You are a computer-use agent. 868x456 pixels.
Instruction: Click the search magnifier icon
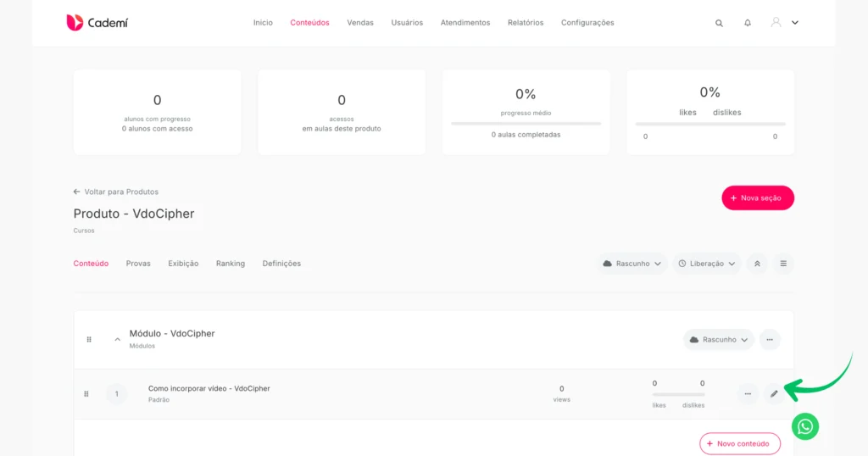coord(719,23)
